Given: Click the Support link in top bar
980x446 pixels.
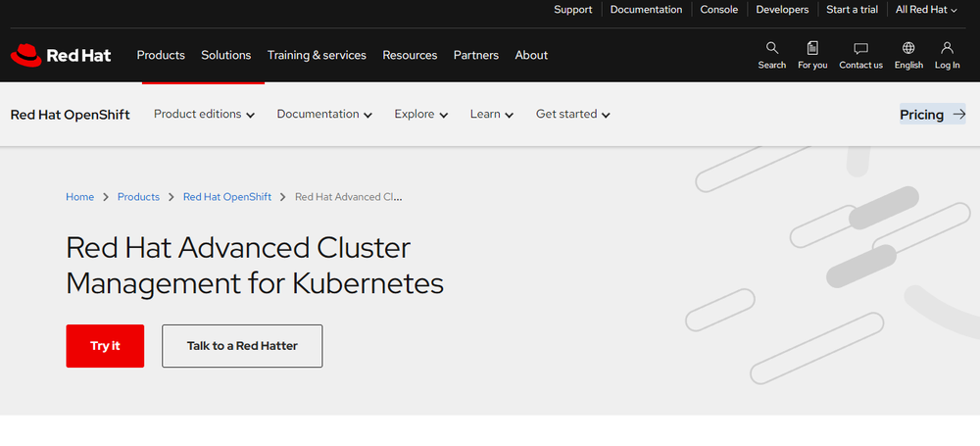Looking at the screenshot, I should tap(573, 10).
